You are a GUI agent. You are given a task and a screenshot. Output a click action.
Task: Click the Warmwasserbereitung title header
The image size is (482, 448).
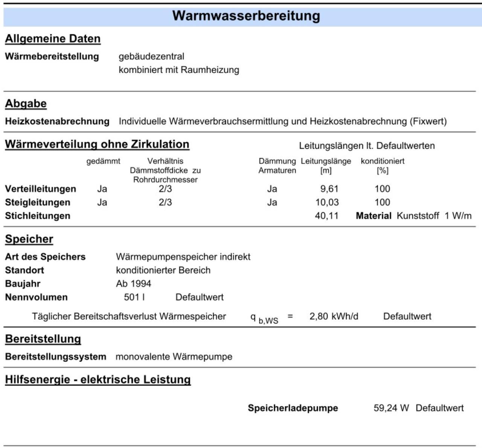246,16
